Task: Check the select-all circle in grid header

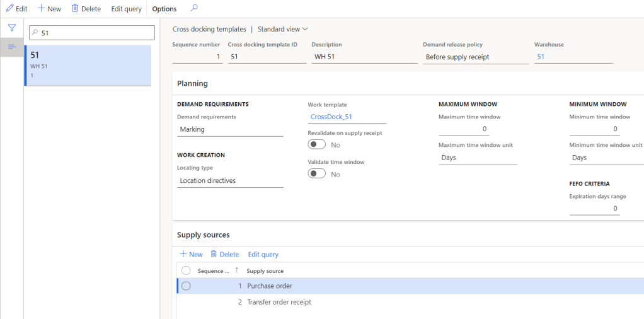Action: pos(186,270)
